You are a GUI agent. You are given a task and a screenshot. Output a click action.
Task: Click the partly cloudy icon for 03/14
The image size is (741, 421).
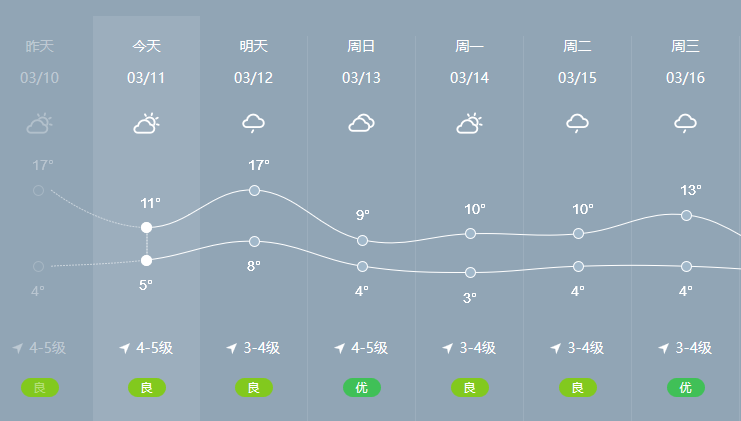469,123
